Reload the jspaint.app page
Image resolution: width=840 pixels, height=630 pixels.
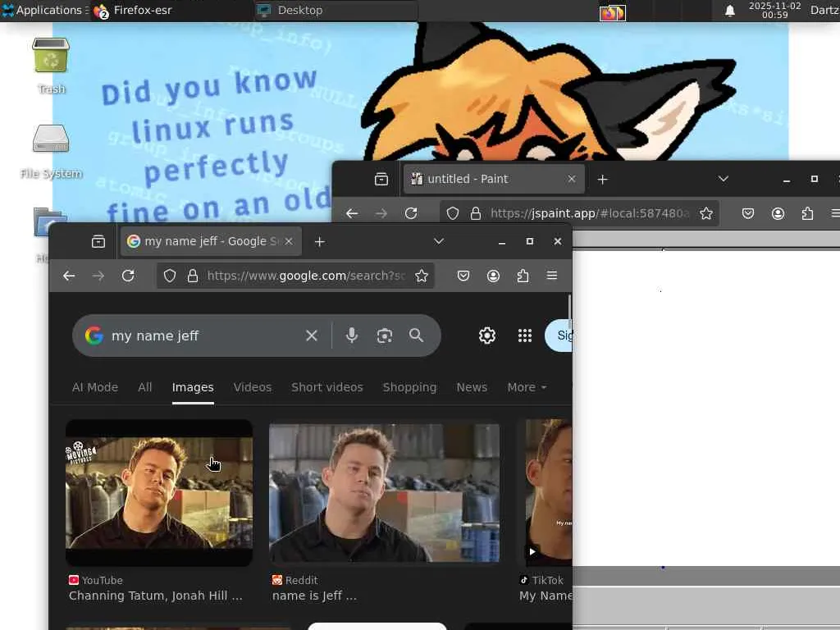pyautogui.click(x=411, y=214)
